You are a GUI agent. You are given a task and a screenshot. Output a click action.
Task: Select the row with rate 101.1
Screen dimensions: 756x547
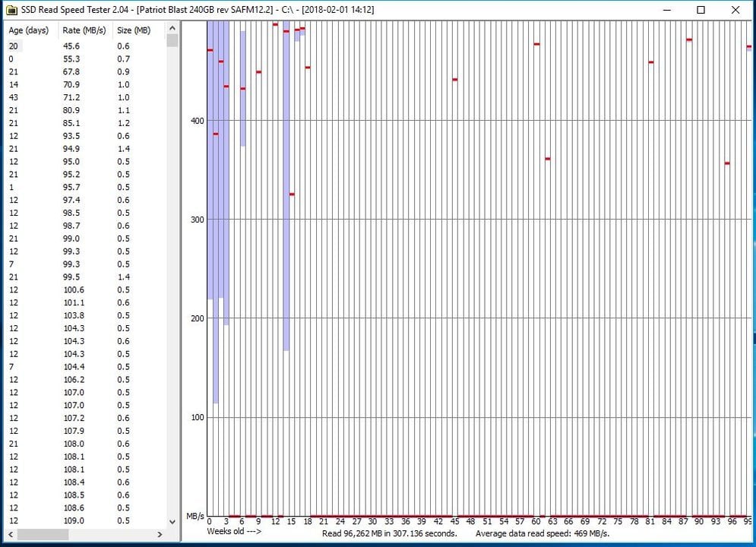pos(85,302)
